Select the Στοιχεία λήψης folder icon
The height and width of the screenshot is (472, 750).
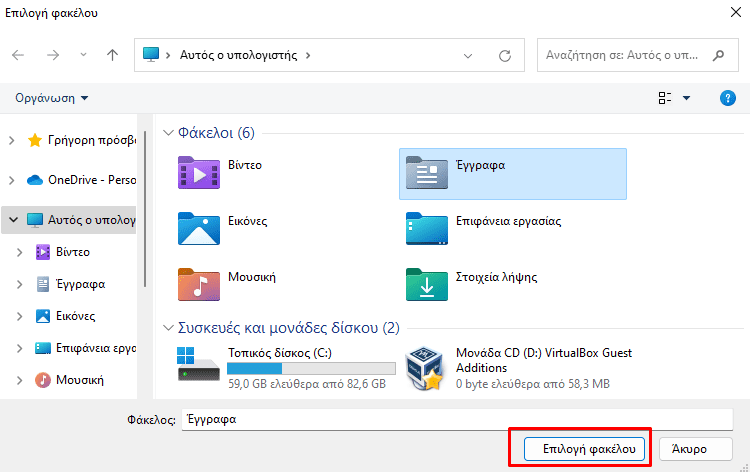(427, 285)
